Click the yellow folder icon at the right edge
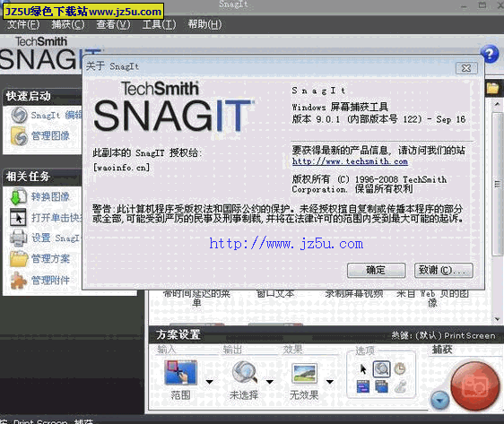504x424 pixels. (x=492, y=88)
